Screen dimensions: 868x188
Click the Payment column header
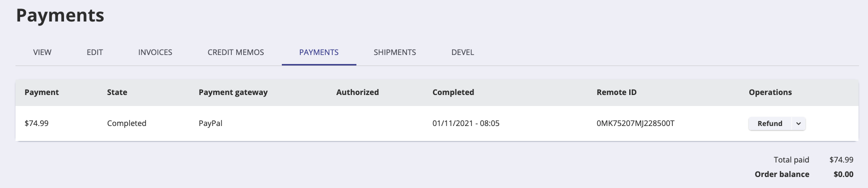click(x=42, y=92)
